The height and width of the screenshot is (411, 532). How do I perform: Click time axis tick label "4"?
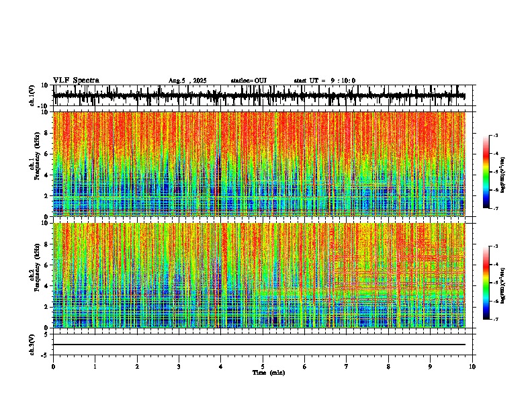coord(220,367)
